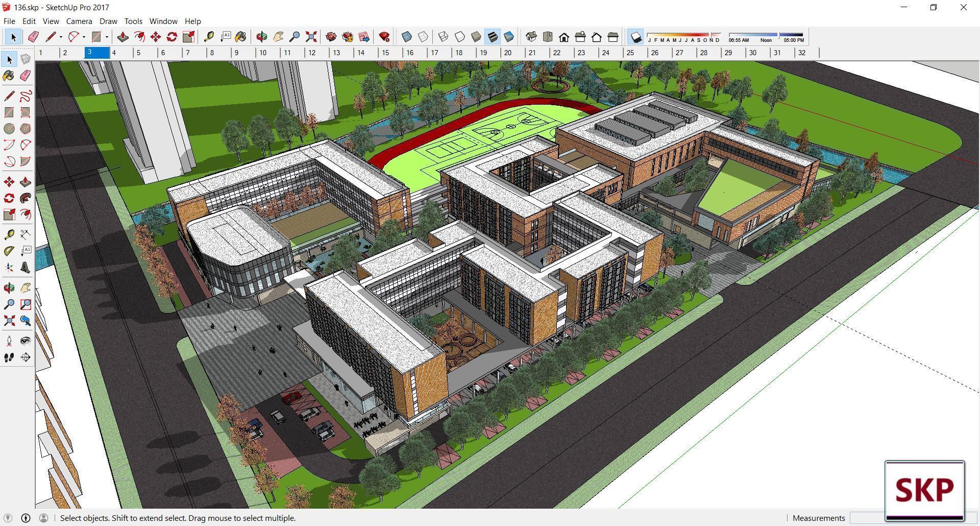
Task: Open the Camera menu
Action: (x=79, y=21)
